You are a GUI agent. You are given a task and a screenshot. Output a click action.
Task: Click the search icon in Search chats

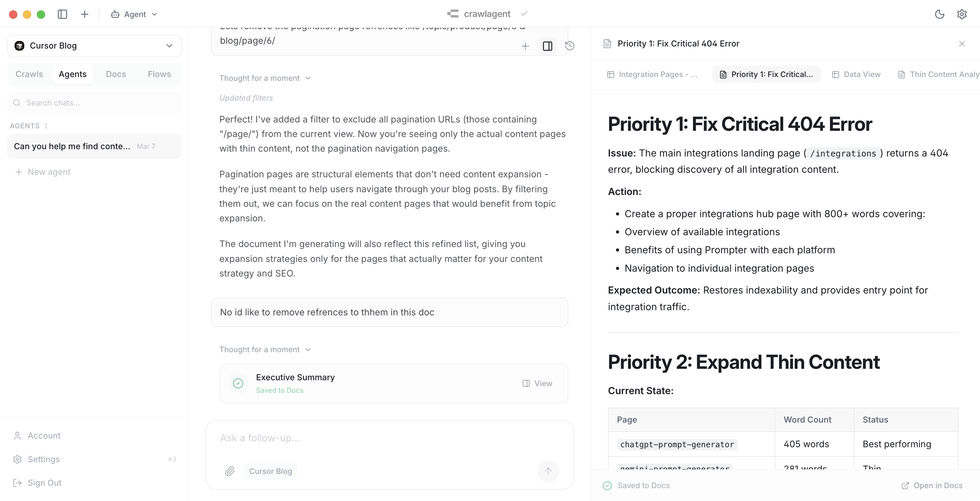tap(16, 103)
